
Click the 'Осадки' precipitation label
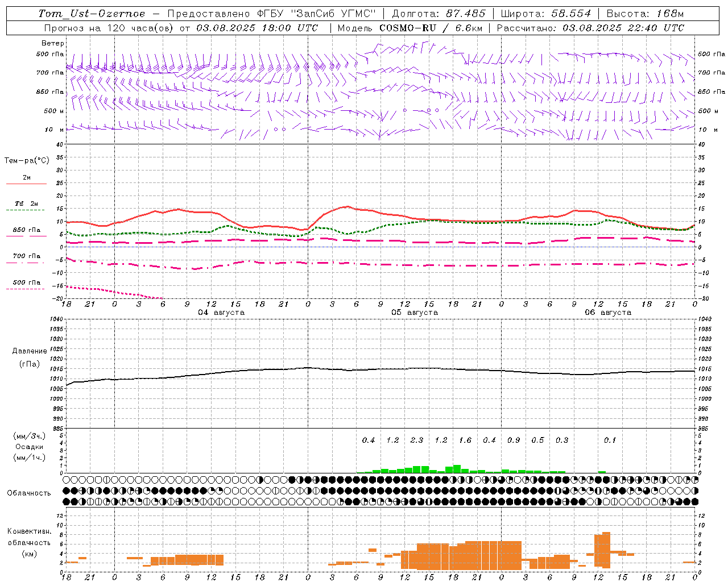pos(30,447)
